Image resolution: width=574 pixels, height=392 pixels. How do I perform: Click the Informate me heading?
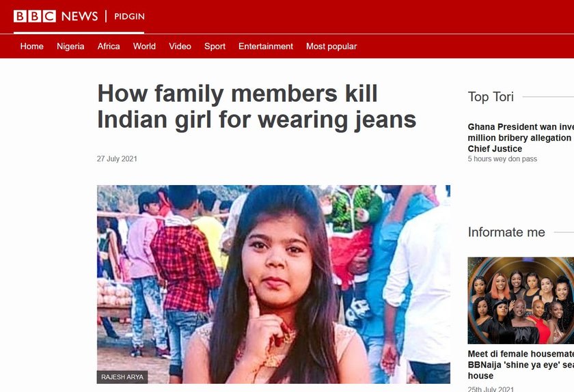(x=506, y=232)
